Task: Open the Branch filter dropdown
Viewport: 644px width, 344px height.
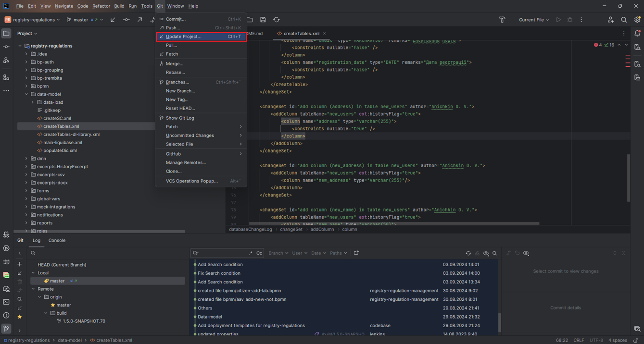Action: [x=278, y=253]
